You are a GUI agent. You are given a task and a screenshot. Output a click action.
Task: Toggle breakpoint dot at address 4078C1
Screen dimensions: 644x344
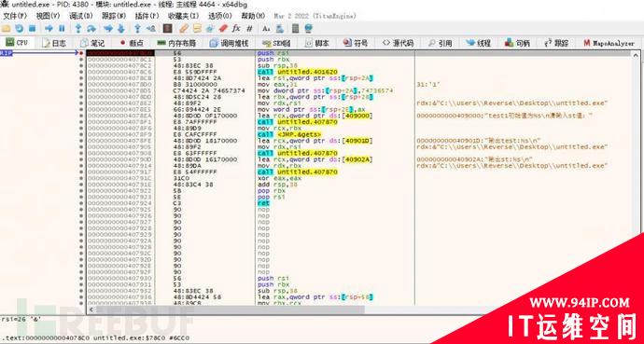[x=82, y=60]
